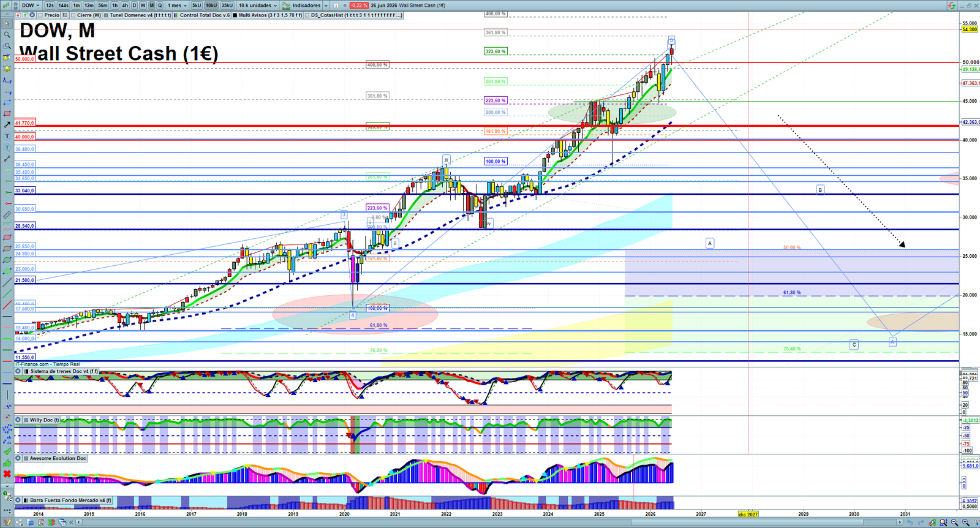The width and height of the screenshot is (980, 528).
Task: Click the green add-indicator plus icon
Action: coord(25,15)
